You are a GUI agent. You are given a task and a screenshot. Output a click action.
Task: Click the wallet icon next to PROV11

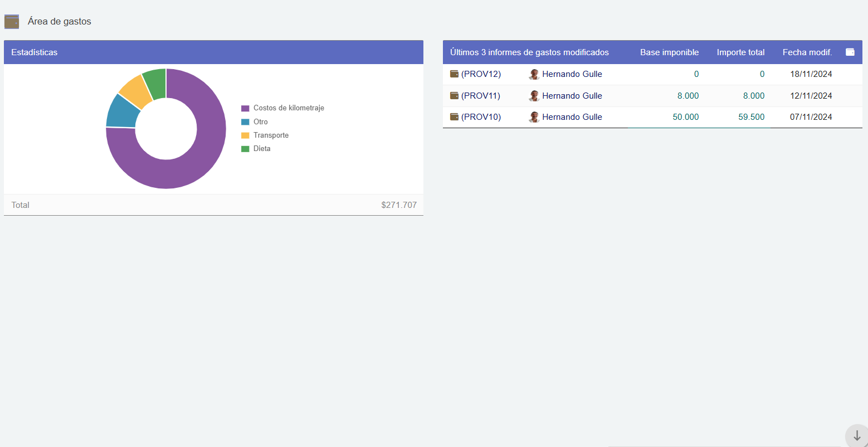tap(454, 96)
